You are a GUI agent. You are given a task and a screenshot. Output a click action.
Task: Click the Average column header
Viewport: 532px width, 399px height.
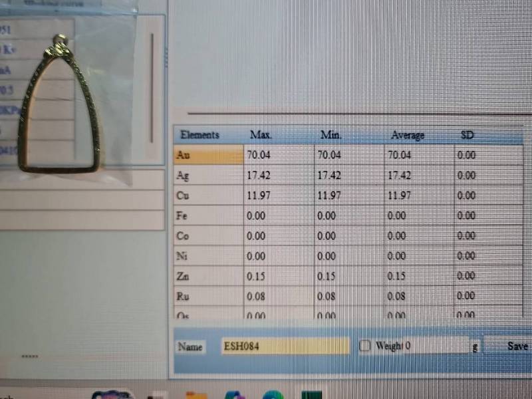point(407,135)
